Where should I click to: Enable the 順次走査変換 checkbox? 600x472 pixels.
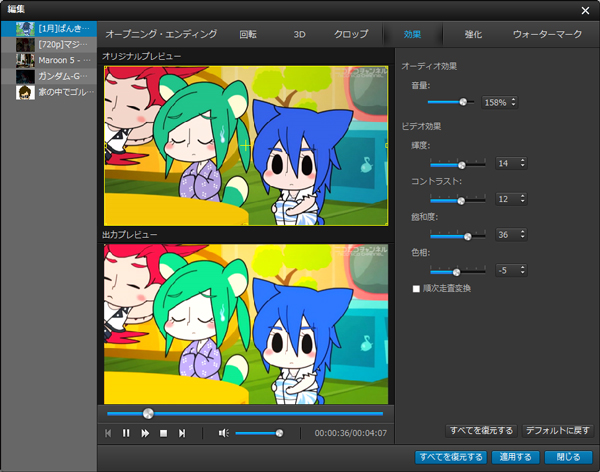coord(416,289)
